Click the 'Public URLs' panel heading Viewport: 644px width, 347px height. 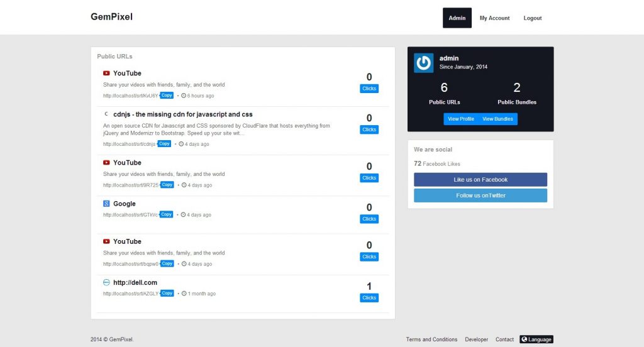(x=114, y=56)
